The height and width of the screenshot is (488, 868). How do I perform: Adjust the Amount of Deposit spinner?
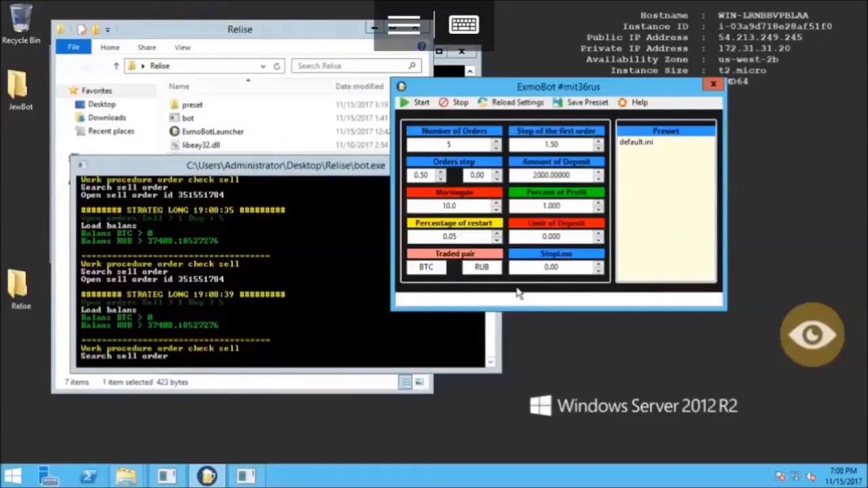(598, 175)
